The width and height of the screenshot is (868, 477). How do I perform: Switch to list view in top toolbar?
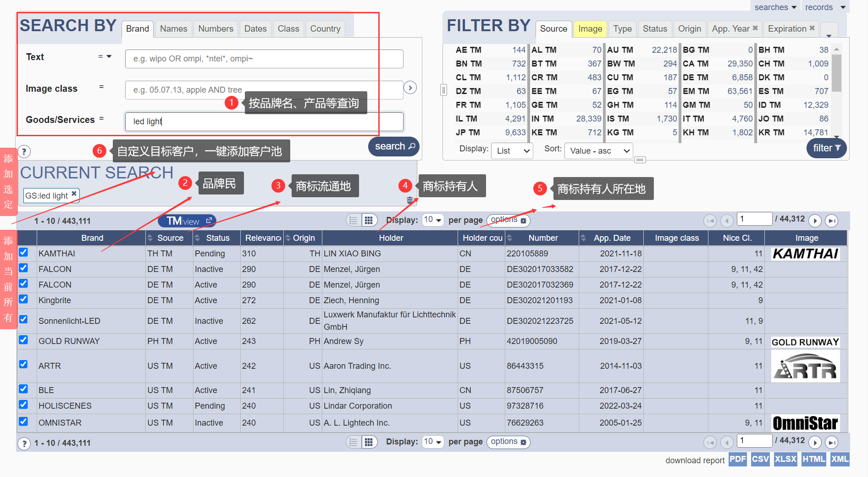(353, 221)
